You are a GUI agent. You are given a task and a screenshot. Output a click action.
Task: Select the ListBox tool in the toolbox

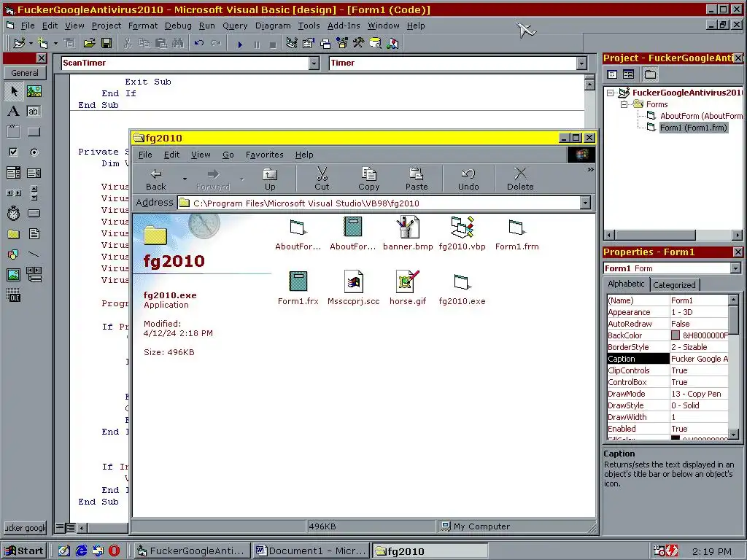click(34, 172)
